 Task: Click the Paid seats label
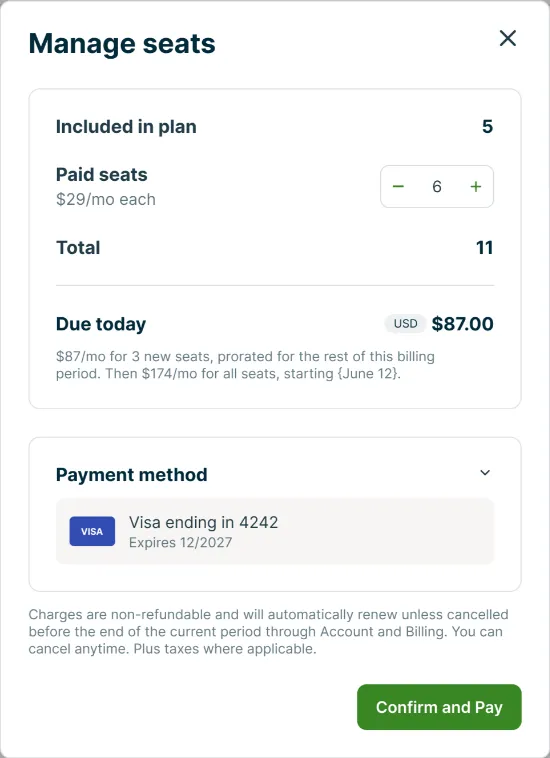pyautogui.click(x=101, y=175)
